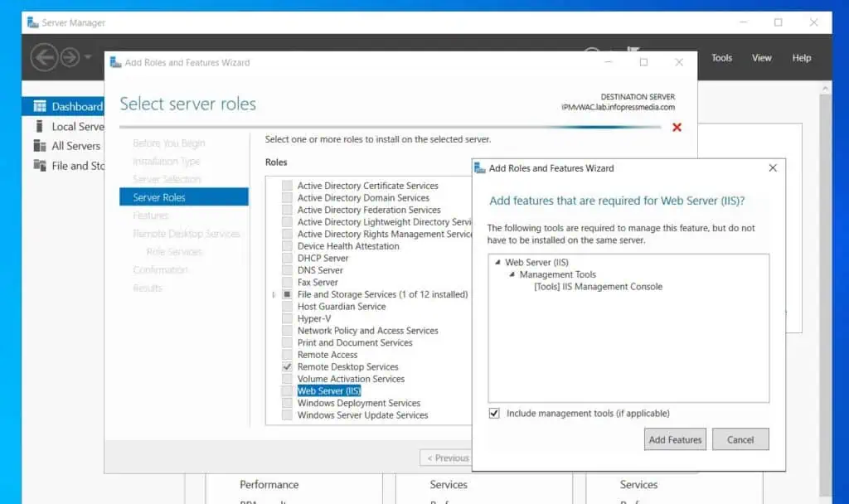The height and width of the screenshot is (504, 849).
Task: Select Confirmation wizard step
Action: click(160, 269)
